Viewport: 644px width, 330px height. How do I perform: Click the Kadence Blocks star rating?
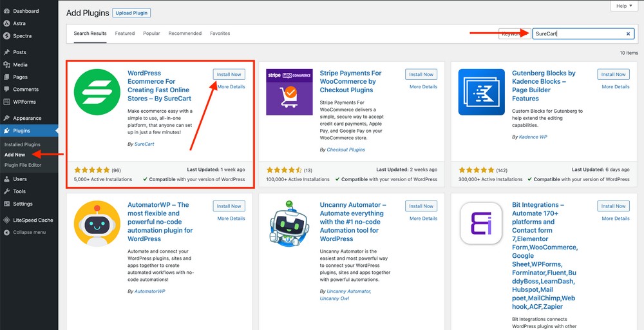pos(477,170)
